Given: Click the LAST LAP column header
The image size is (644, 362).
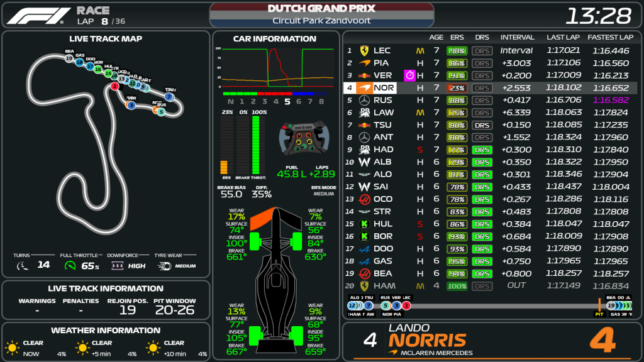Looking at the screenshot, I should click(563, 37).
